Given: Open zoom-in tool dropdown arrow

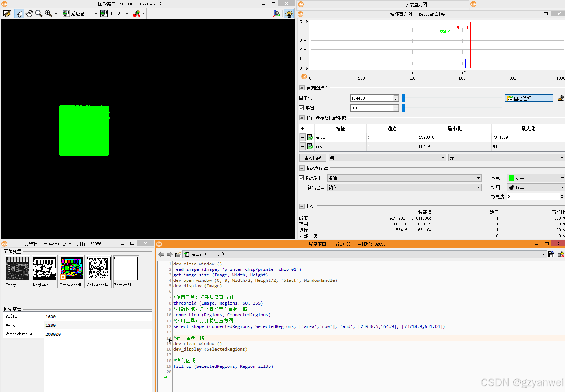Looking at the screenshot, I should (56, 14).
